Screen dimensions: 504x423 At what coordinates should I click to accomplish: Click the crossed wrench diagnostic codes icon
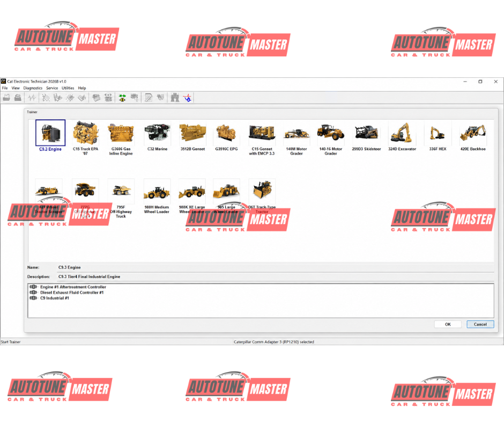(46, 98)
